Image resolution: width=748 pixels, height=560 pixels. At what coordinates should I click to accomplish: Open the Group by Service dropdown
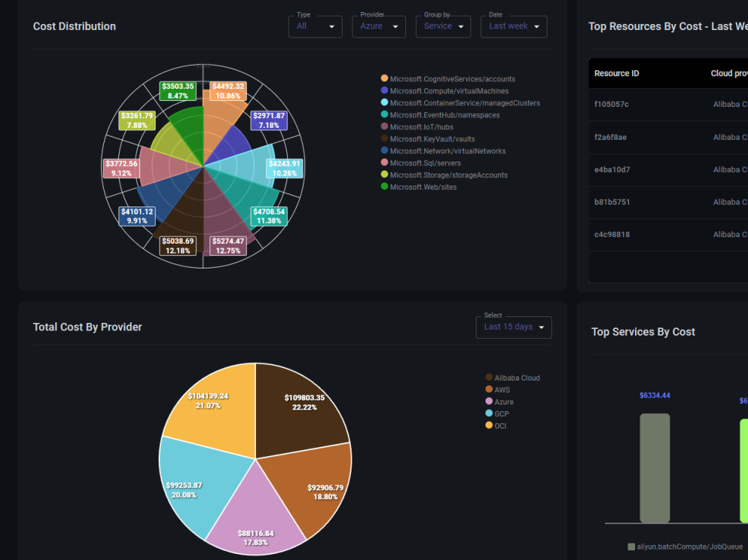(x=443, y=27)
